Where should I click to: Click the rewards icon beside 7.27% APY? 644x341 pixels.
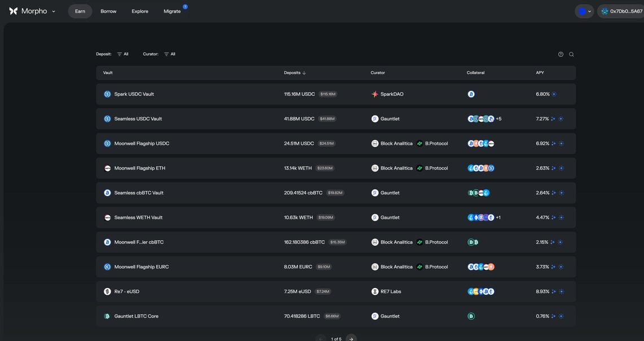coord(553,118)
